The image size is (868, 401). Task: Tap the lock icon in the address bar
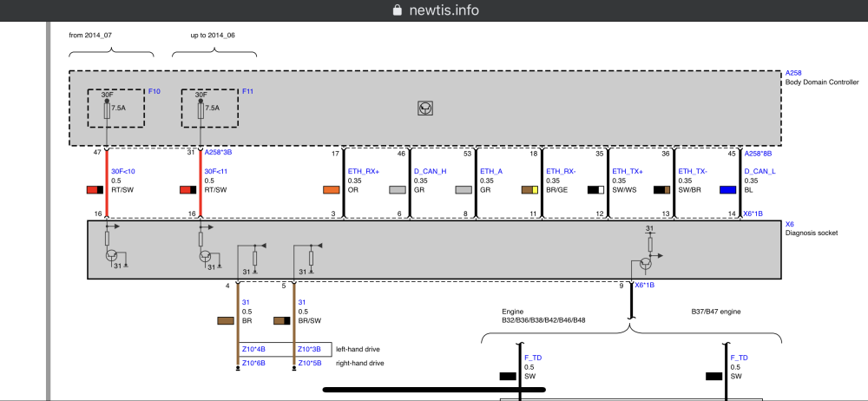[x=397, y=10]
